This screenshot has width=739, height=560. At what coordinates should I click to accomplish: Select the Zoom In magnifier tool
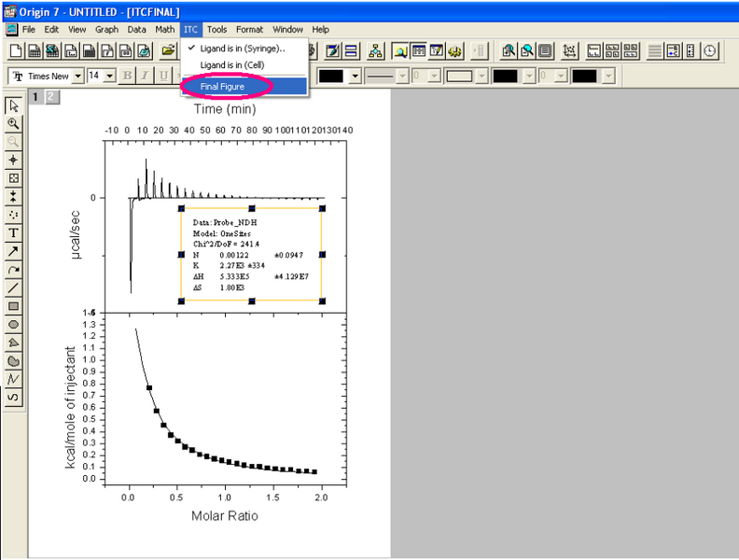click(13, 123)
